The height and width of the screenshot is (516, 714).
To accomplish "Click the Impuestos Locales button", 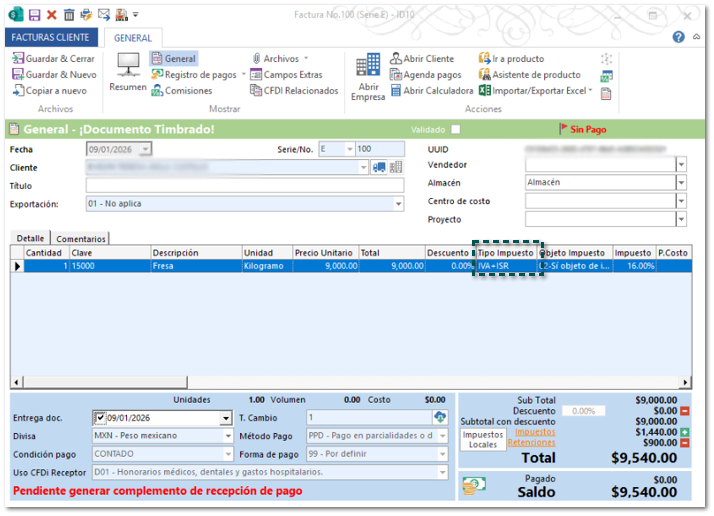I will click(x=483, y=440).
